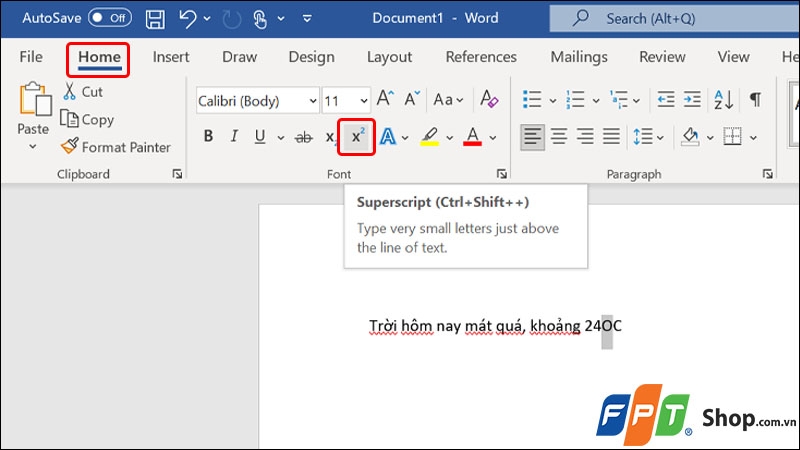Click Cut in the Clipboard group

point(83,92)
